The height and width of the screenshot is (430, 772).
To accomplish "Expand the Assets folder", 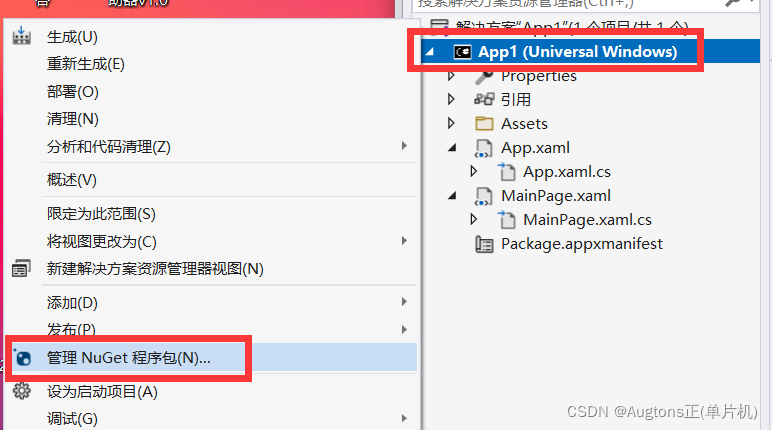I will [451, 123].
